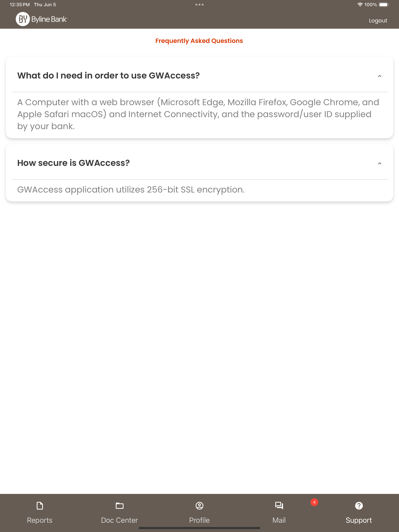The width and height of the screenshot is (399, 532).
Task: Open the Support question mark icon
Action: pos(359,506)
